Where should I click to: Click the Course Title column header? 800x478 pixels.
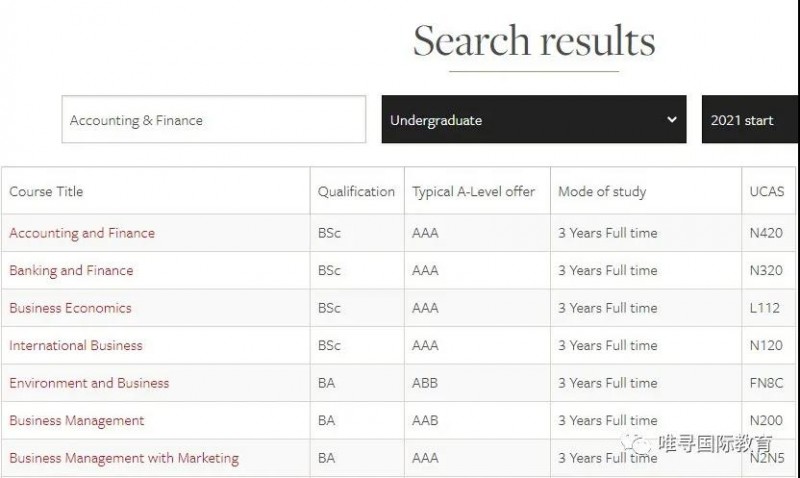(46, 191)
